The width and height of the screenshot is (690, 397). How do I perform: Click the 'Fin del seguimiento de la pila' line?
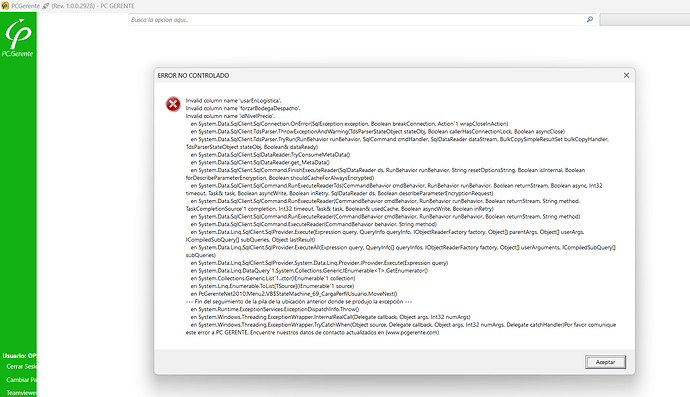tap(299, 302)
